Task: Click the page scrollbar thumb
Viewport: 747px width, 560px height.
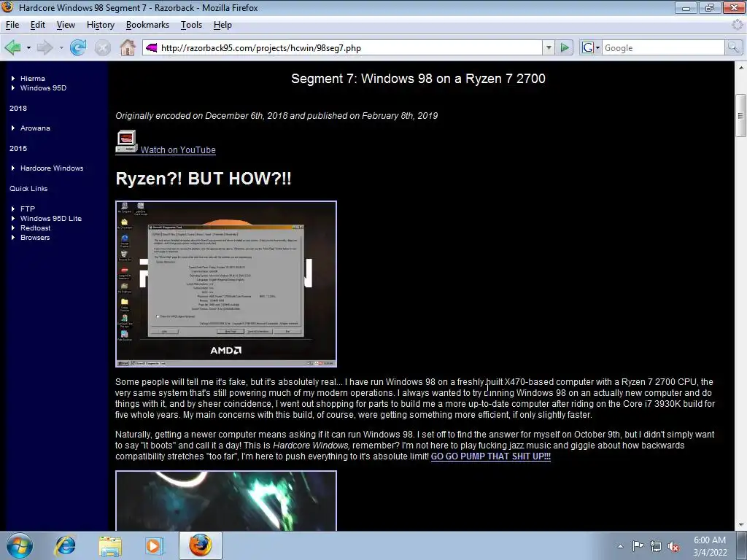Action: 740,115
